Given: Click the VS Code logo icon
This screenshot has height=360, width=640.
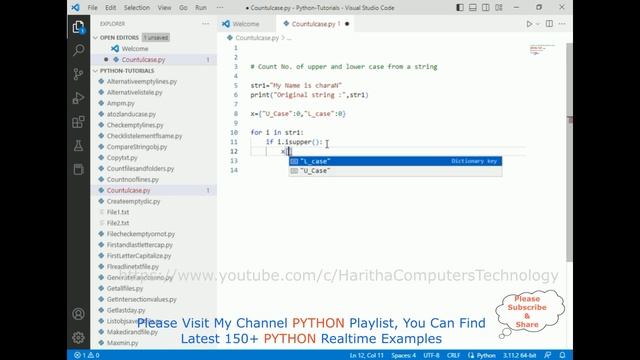Looking at the screenshot, I should point(76,7).
